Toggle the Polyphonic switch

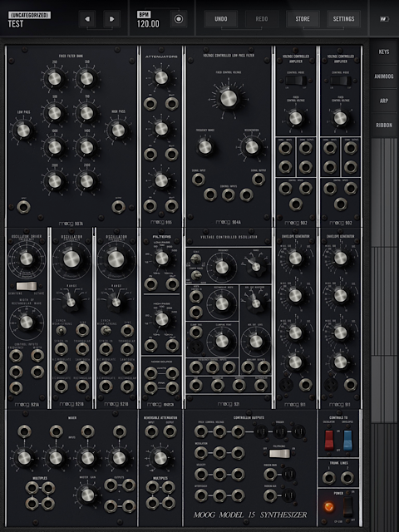279,453
